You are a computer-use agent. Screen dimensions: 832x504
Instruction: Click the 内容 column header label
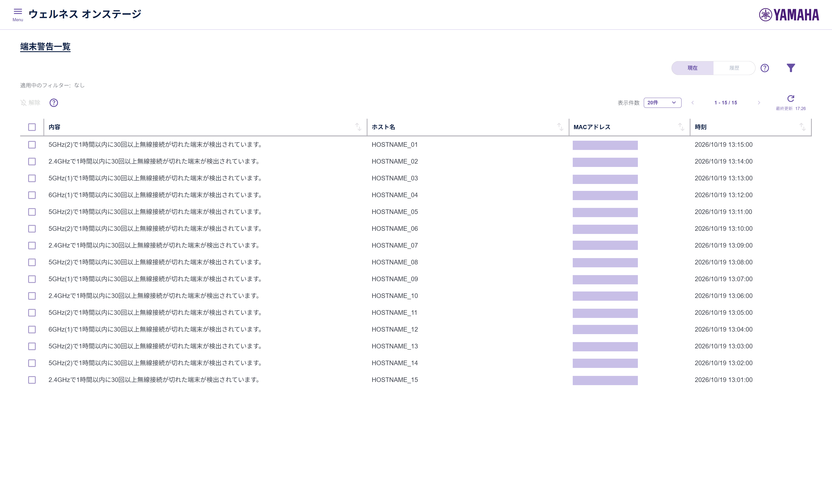[x=54, y=127]
